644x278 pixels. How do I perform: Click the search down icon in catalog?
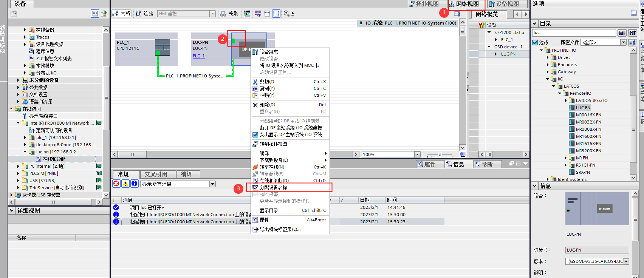click(x=622, y=33)
